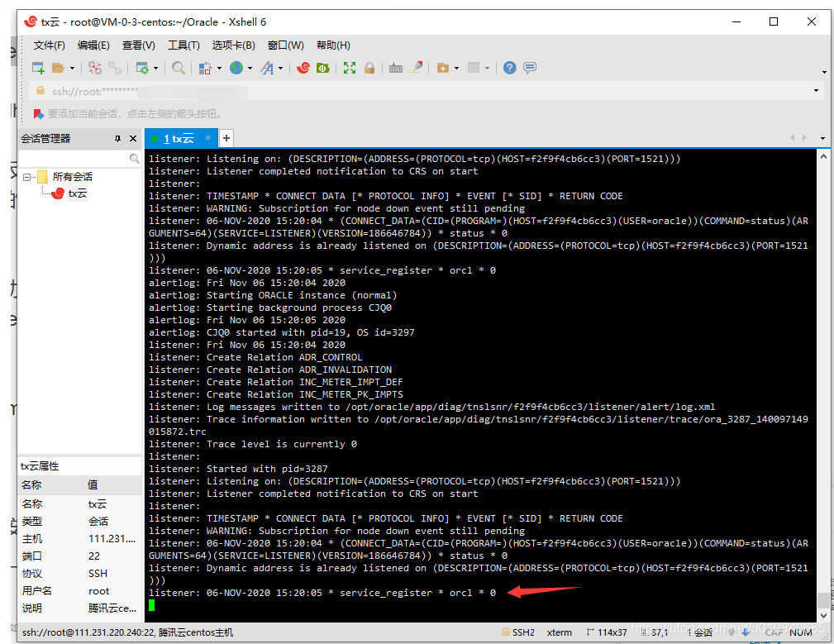Click the terminal scrollbar down arrow
Viewport: 834px width, 644px height.
pyautogui.click(x=823, y=616)
